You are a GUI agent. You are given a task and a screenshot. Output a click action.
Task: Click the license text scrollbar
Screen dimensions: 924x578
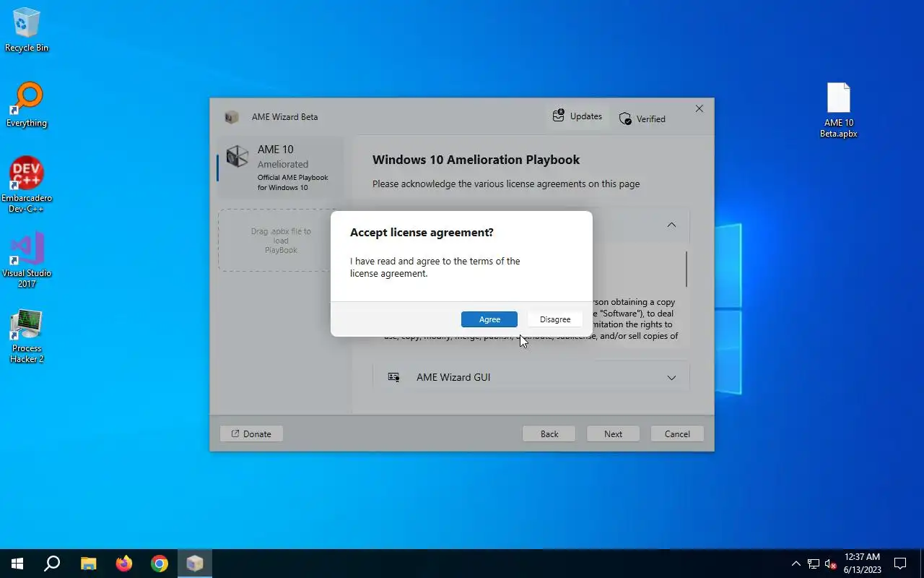[686, 269]
